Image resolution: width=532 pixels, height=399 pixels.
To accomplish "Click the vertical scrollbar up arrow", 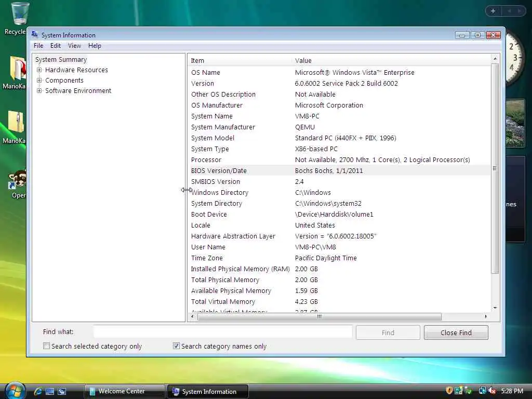I will (x=495, y=59).
